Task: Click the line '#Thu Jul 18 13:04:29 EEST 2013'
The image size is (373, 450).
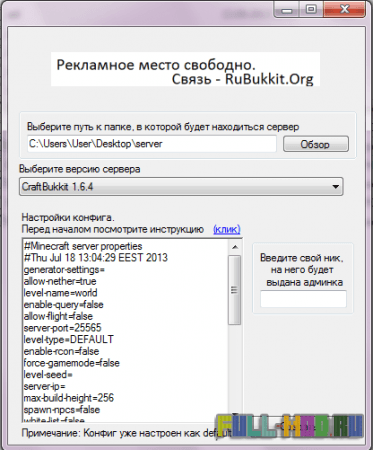Action: pyautogui.click(x=96, y=258)
